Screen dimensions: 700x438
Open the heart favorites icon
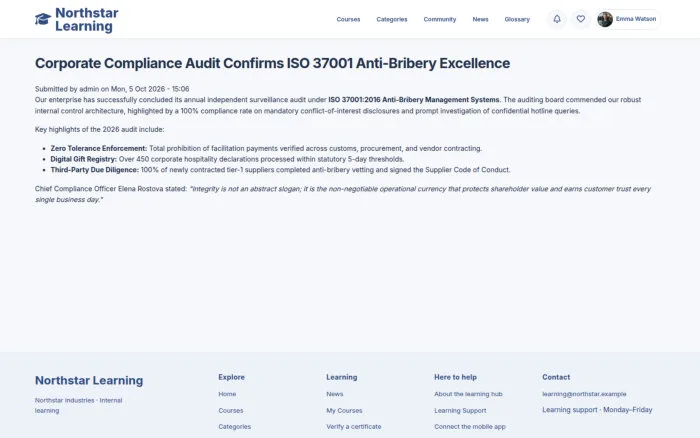pyautogui.click(x=581, y=19)
